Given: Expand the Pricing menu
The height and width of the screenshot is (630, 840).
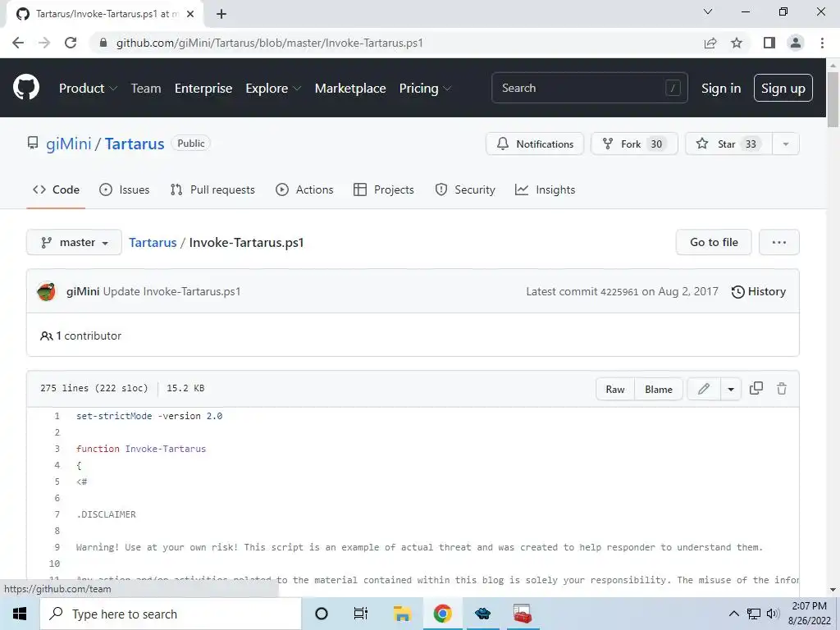Looking at the screenshot, I should (425, 88).
